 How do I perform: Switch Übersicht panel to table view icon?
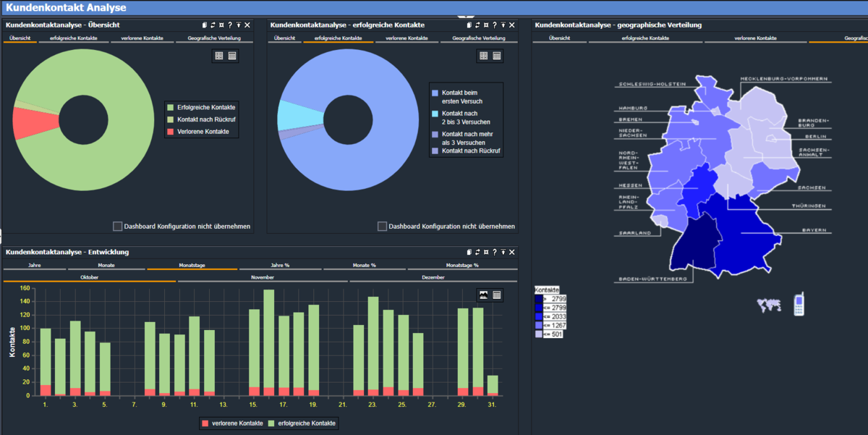click(x=232, y=56)
